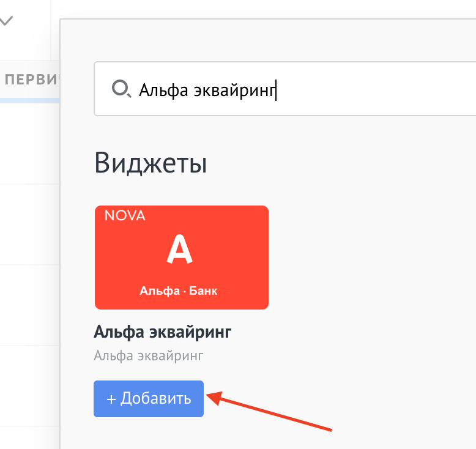The width and height of the screenshot is (476, 449).
Task: Click the magnifying glass search icon
Action: [121, 90]
